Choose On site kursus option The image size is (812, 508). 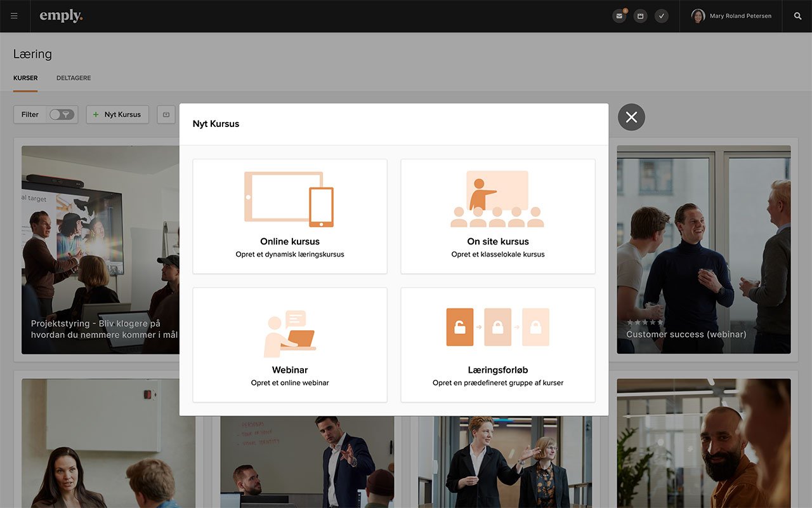point(498,217)
